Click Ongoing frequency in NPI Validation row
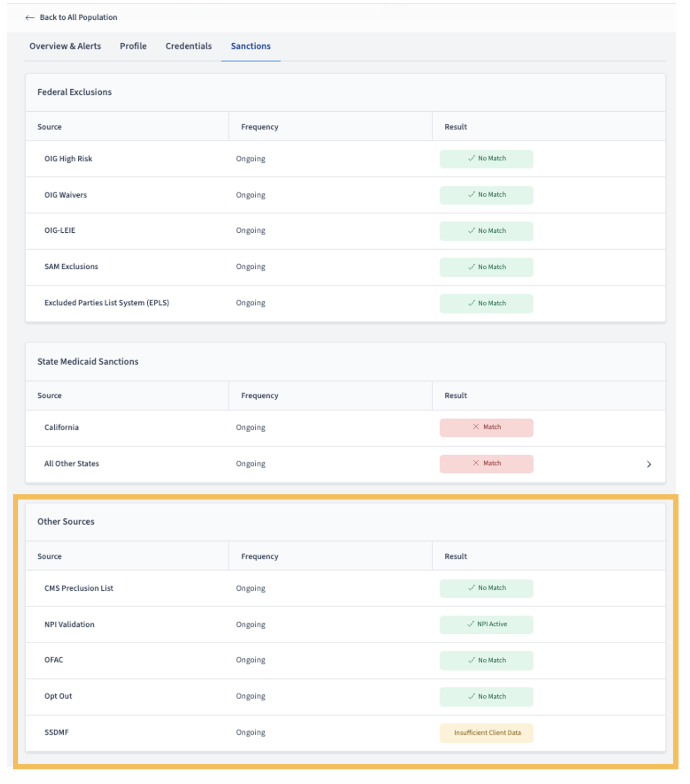 (x=251, y=624)
